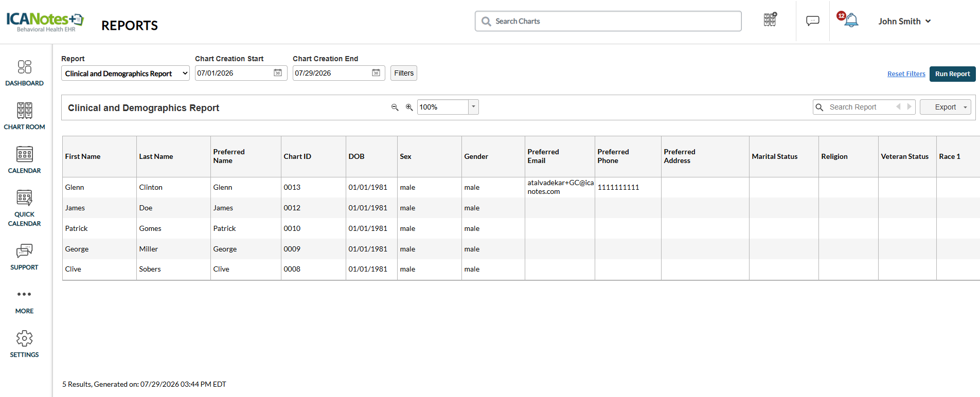Zoom in the report

click(x=409, y=107)
